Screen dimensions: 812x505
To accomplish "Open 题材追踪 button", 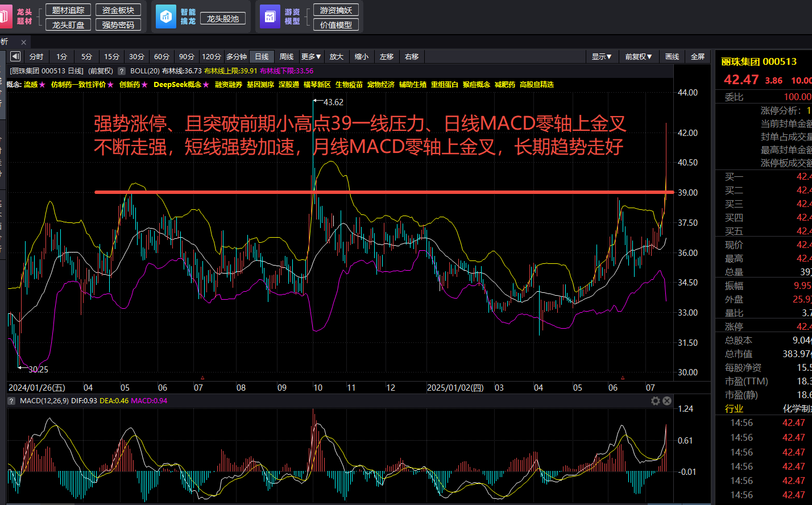I will click(68, 10).
